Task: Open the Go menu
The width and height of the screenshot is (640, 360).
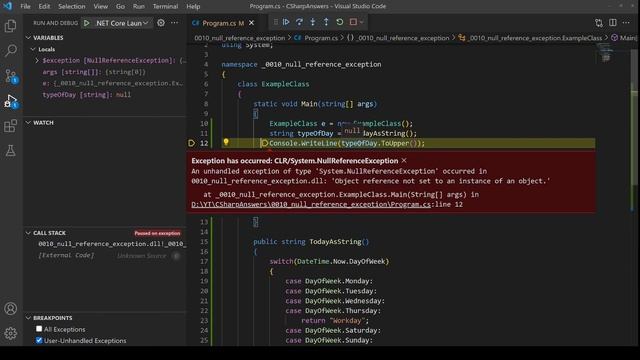Action: [x=120, y=7]
